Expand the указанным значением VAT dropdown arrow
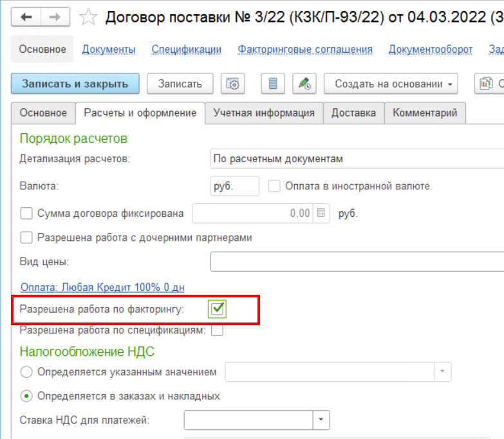The height and width of the screenshot is (439, 504). (443, 371)
